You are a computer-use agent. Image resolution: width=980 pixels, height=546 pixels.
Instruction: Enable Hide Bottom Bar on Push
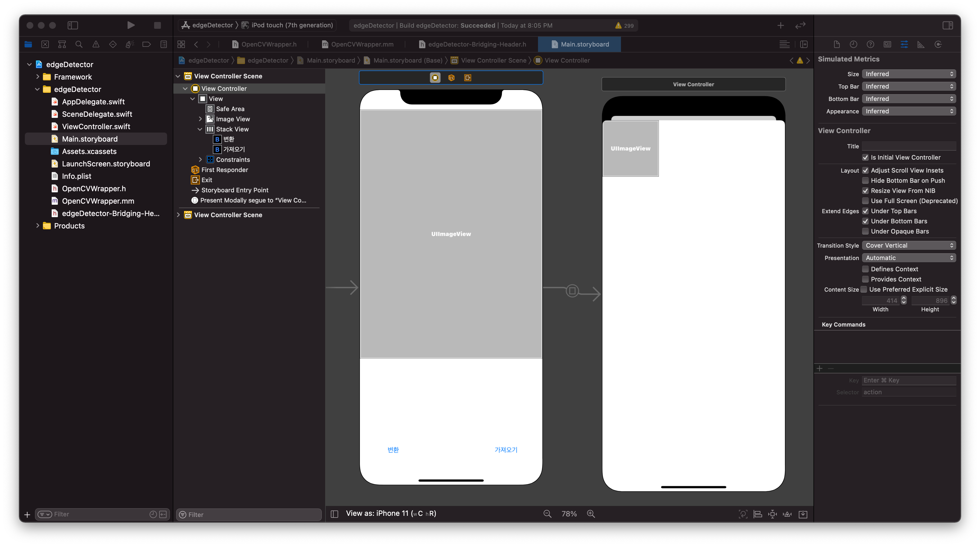click(865, 180)
